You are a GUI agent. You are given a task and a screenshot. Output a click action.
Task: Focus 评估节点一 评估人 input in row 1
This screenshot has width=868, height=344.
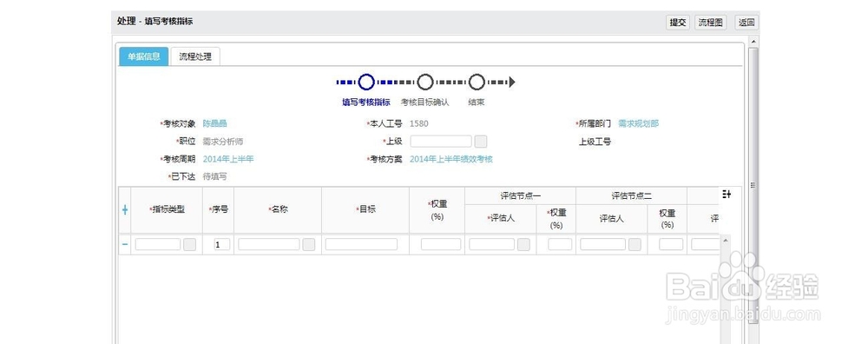pyautogui.click(x=491, y=244)
